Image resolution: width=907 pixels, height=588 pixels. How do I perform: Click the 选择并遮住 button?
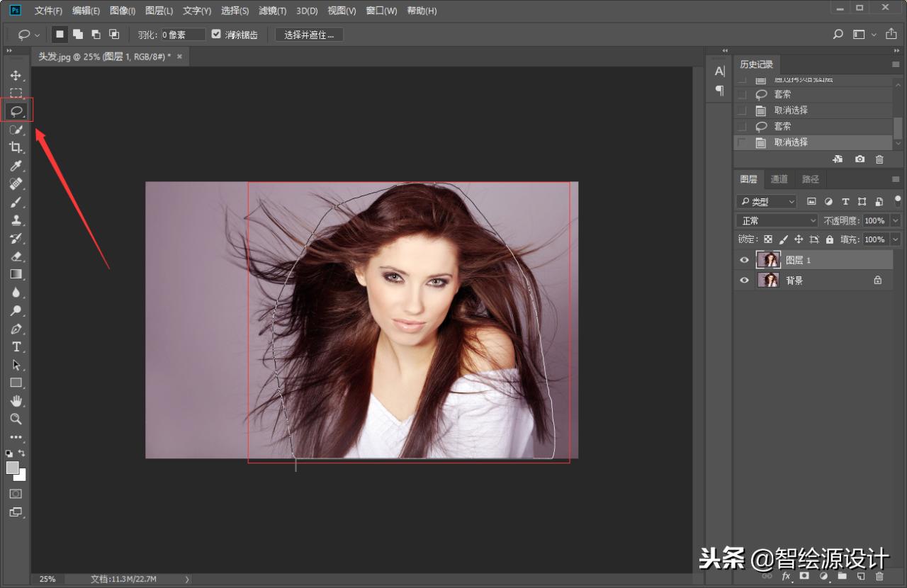pyautogui.click(x=309, y=35)
